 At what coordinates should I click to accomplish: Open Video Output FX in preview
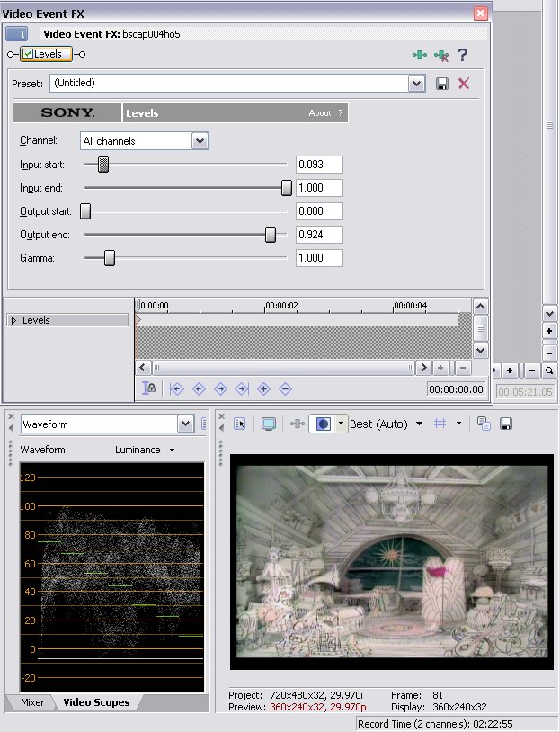click(298, 424)
